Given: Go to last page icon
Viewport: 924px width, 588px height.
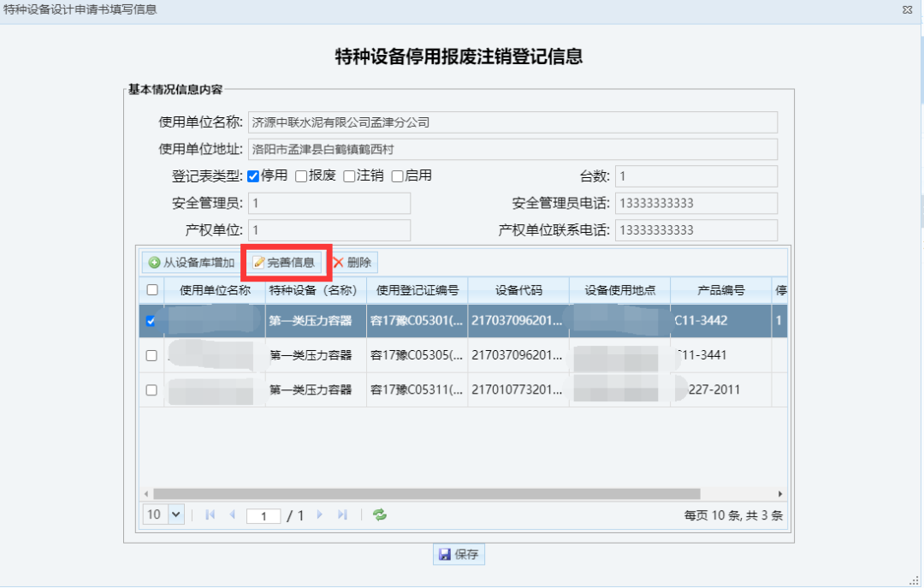Looking at the screenshot, I should pyautogui.click(x=342, y=515).
